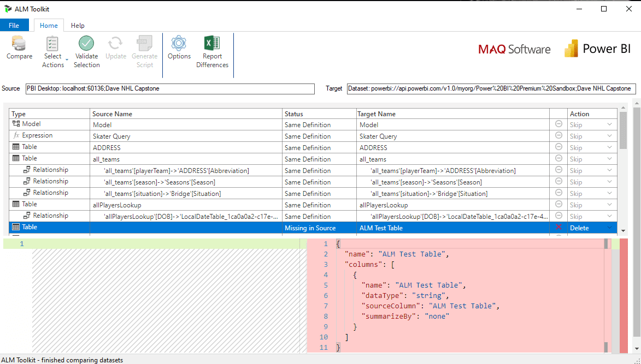Click allPlayersLookup row table icon

[x=16, y=204]
